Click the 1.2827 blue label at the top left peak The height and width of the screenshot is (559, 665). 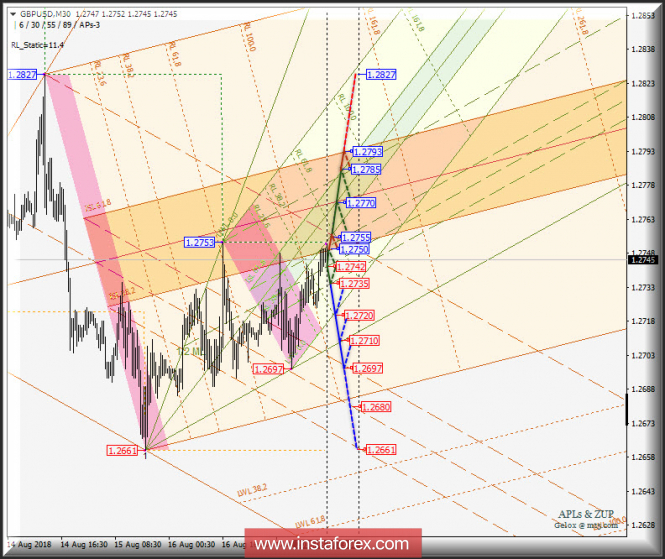coord(22,75)
